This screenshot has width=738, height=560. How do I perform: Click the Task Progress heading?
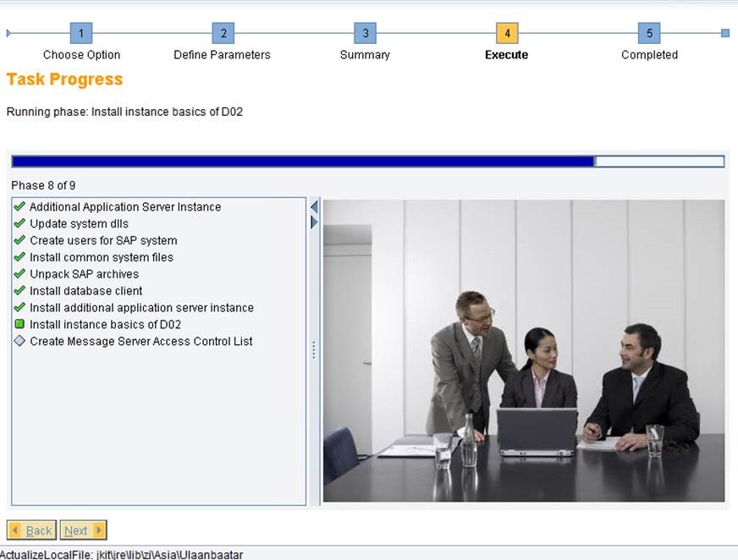(64, 79)
